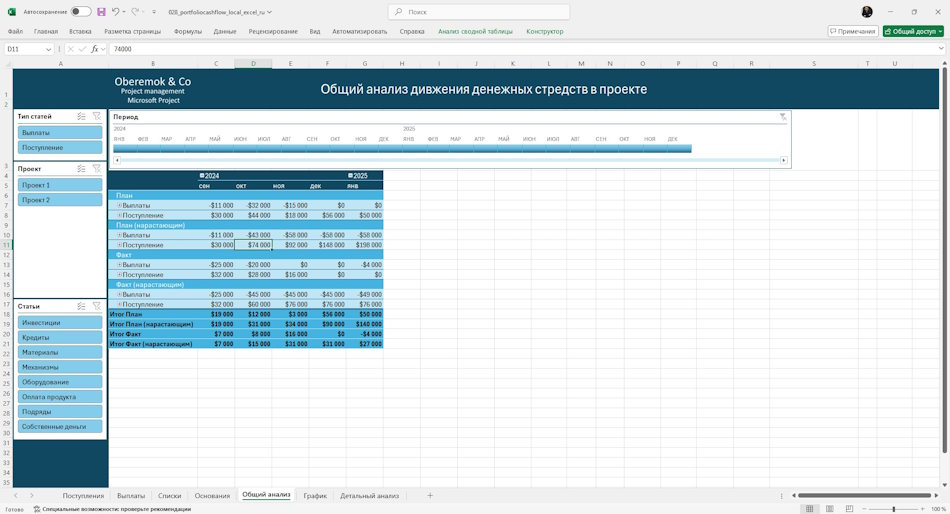Toggle multi-select in the Тип статей slicer

[81, 116]
